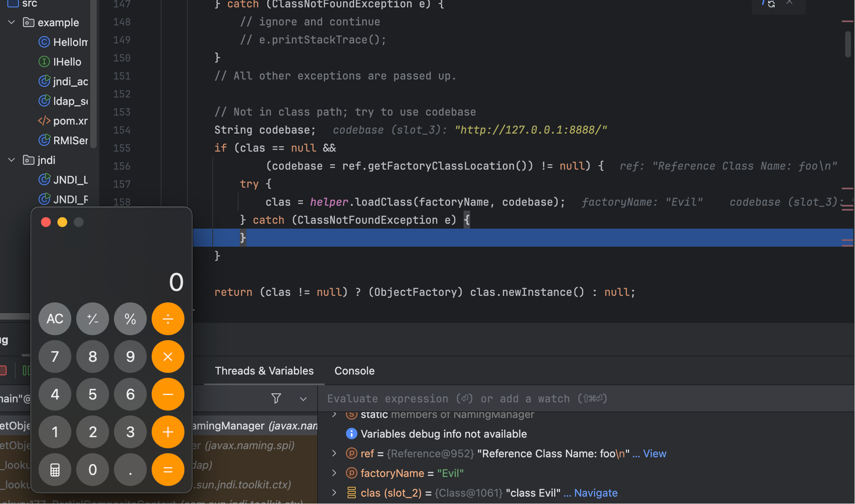Select the Threads & Variables tab
Screen dimensions: 855x504
[264, 370]
